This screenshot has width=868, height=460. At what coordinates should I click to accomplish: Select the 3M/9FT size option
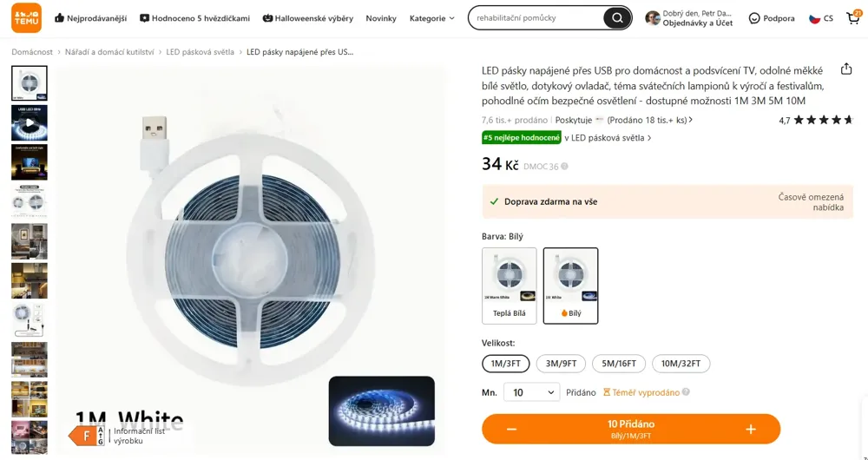[x=561, y=364]
